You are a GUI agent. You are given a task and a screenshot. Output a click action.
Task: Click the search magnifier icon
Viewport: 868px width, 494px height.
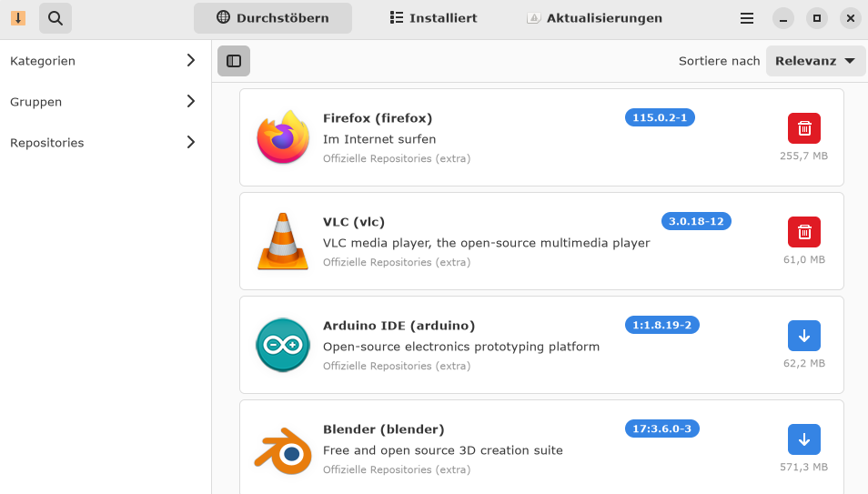[56, 18]
